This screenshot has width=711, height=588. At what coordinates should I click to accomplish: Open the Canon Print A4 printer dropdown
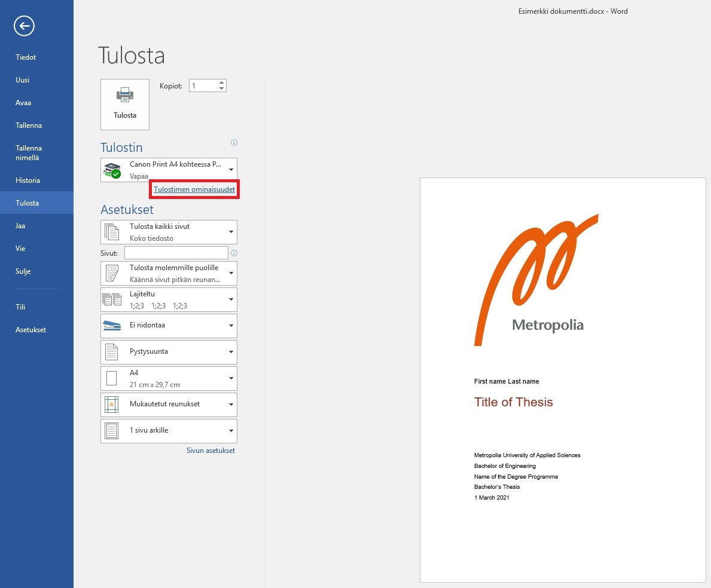169,170
